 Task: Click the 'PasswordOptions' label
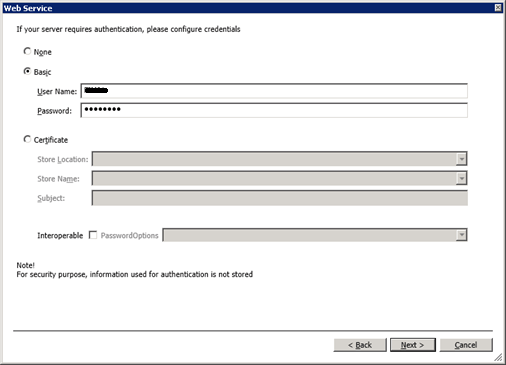[x=129, y=236]
